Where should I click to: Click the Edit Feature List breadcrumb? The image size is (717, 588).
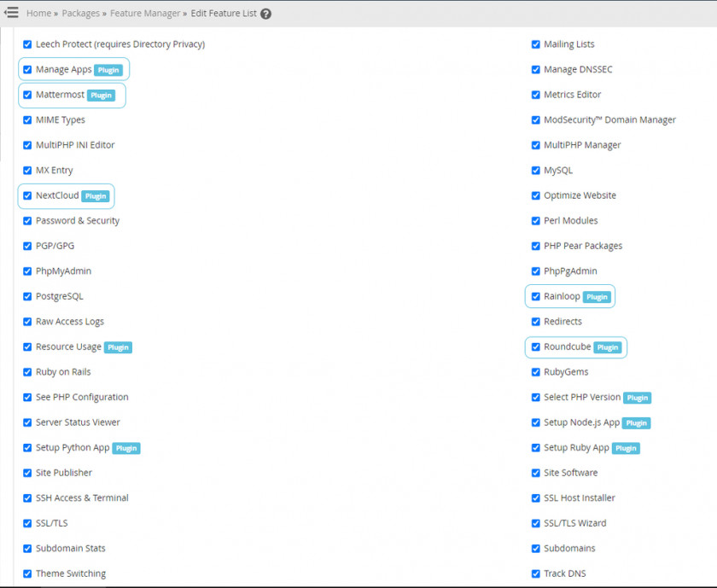point(224,14)
